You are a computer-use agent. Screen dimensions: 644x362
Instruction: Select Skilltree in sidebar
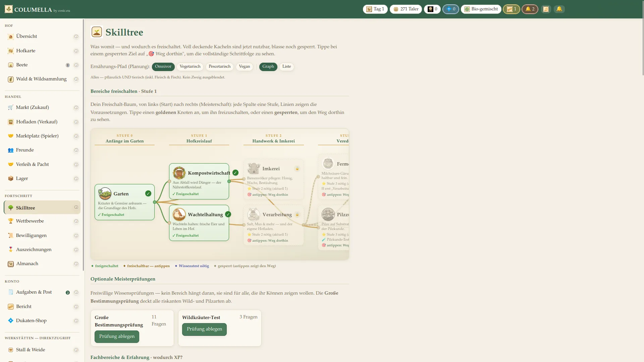42,207
